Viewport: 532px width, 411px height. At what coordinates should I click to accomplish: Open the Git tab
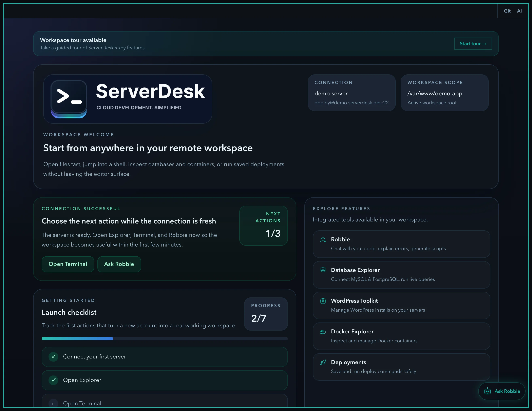tap(507, 11)
